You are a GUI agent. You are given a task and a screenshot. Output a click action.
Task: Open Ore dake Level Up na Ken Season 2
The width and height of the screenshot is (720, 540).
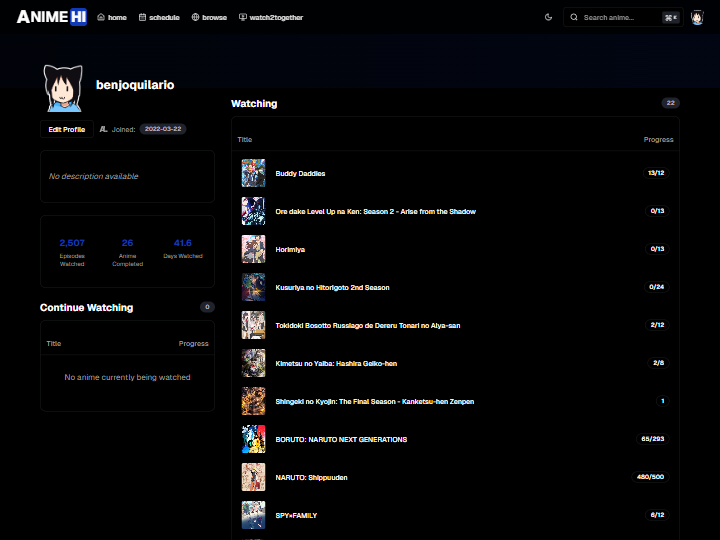376,212
